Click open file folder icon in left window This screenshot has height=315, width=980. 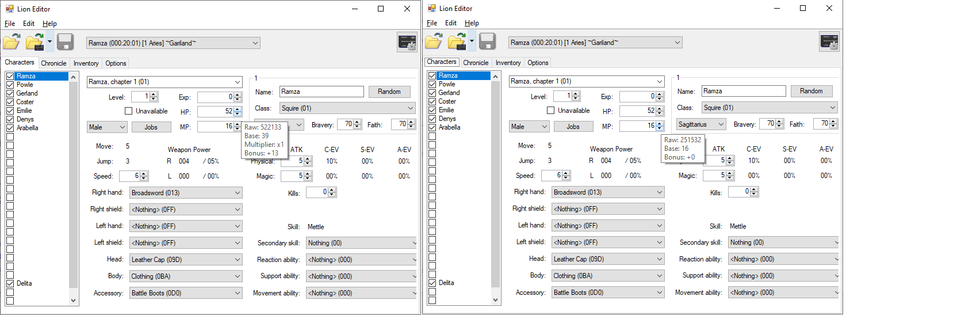point(12,42)
